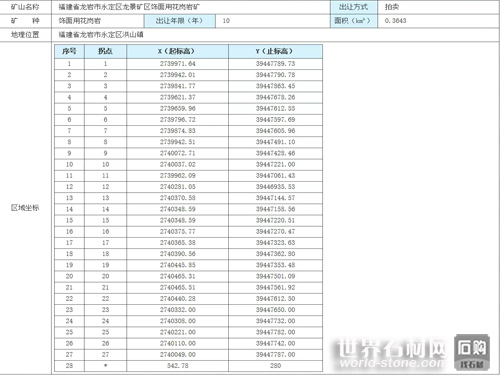The image size is (500, 375).
Task: Select X value 2740445.85 in row 19
Action: tap(178, 265)
